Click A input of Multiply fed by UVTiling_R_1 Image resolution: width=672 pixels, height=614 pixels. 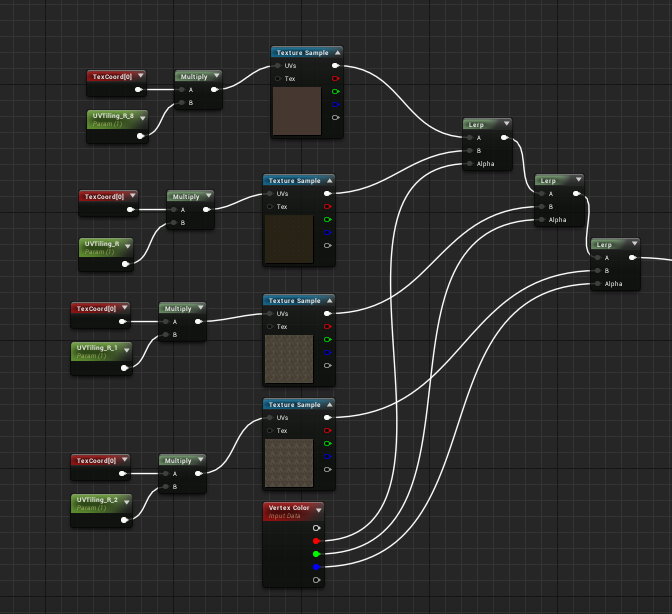pos(166,321)
